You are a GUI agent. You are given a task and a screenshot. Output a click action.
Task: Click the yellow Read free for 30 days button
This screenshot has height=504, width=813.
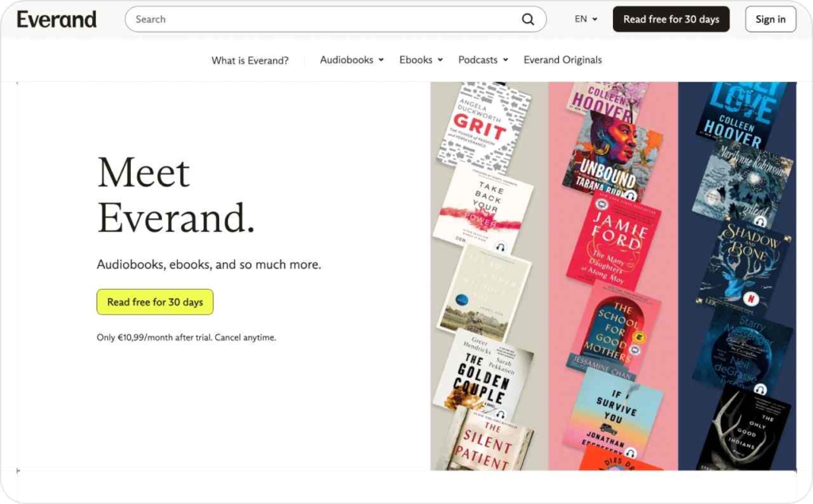click(x=154, y=302)
